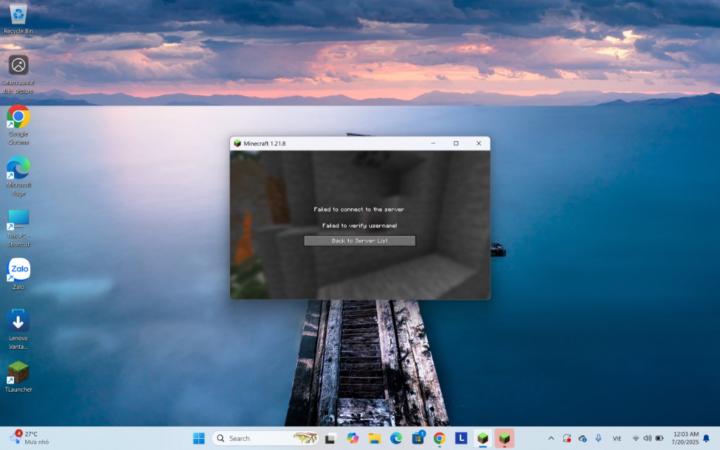Open the Wi-Fi network tray icon
Viewport: 720px width, 450px height.
pyautogui.click(x=636, y=439)
